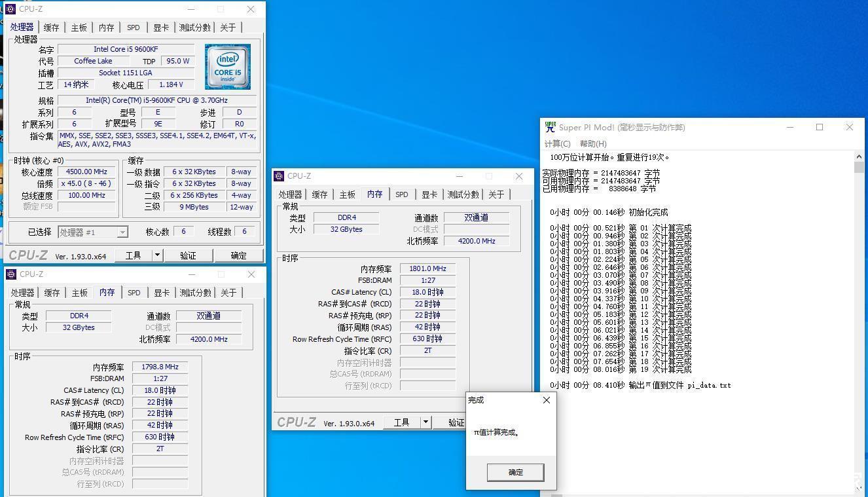Click 确定 button in top CPU-Z window
This screenshot has width=868, height=497.
239,255
